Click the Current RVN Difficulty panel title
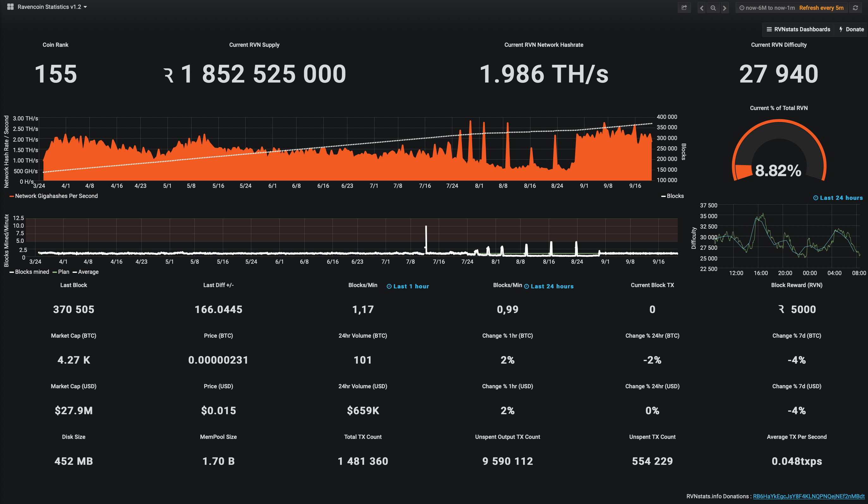Viewport: 868px width, 504px height. (779, 45)
